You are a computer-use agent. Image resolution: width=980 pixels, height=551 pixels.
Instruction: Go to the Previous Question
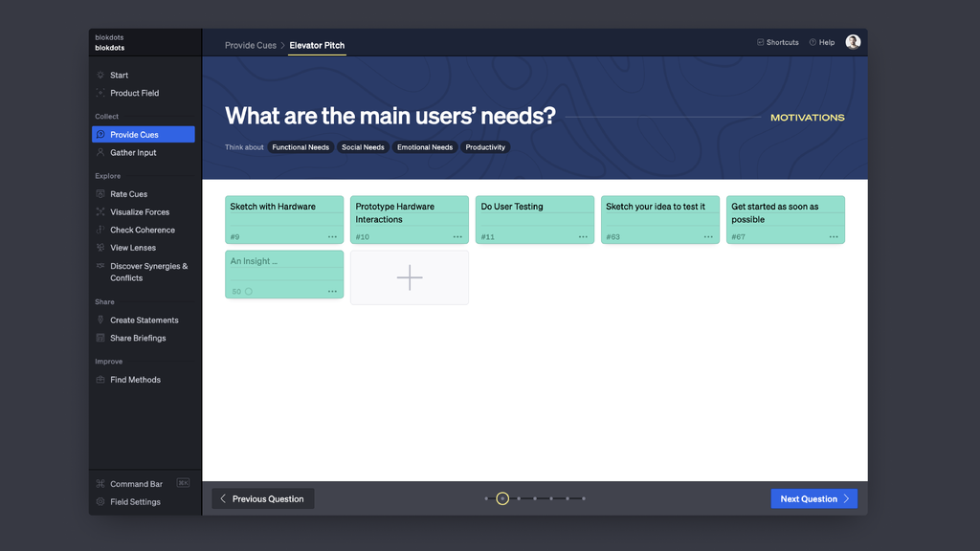262,498
